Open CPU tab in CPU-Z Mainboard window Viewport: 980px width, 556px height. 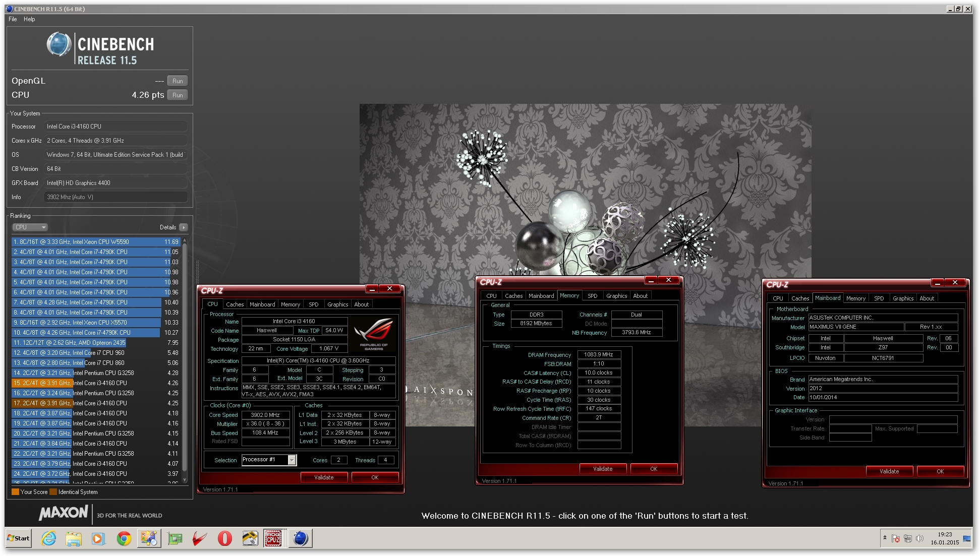pyautogui.click(x=778, y=298)
